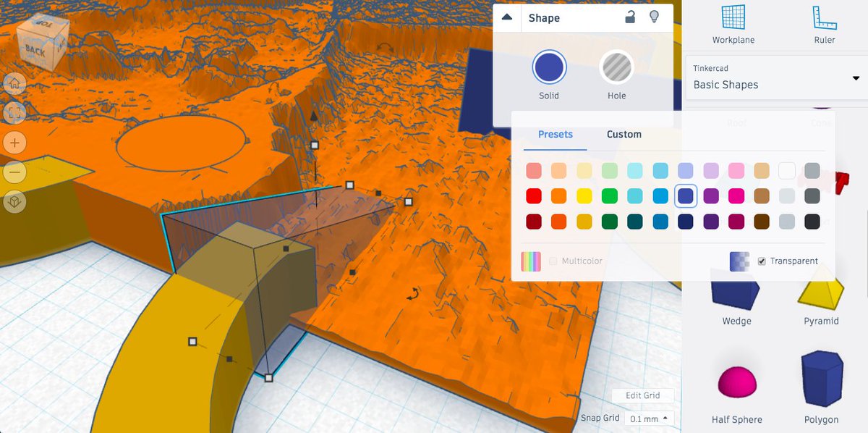Collapse the Shape panel arrow
This screenshot has width=868, height=433.
coord(506,17)
